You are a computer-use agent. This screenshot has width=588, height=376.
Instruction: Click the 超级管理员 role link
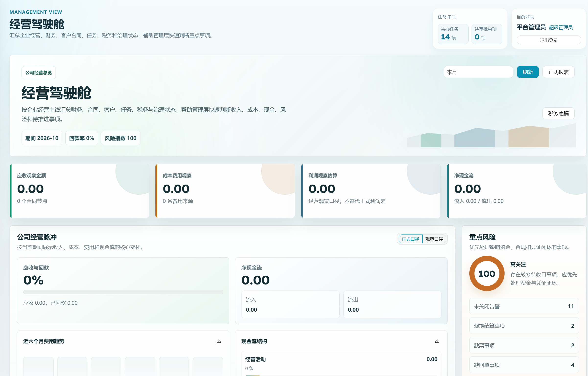point(561,27)
